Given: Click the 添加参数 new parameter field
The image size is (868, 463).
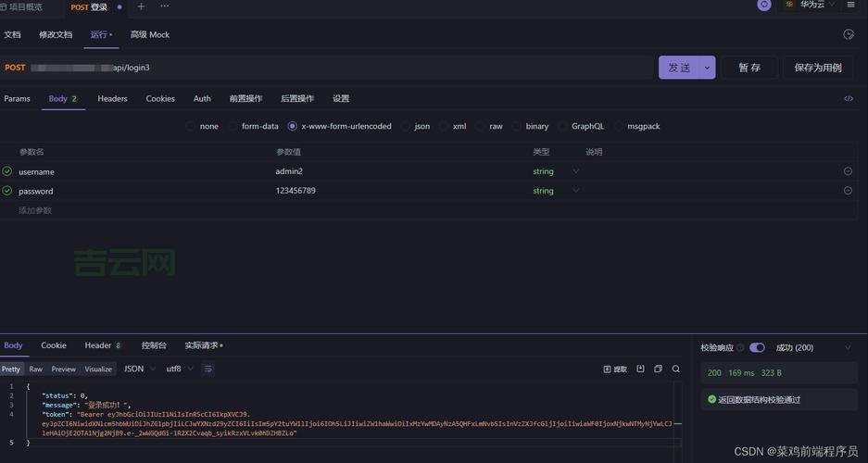Looking at the screenshot, I should (35, 210).
